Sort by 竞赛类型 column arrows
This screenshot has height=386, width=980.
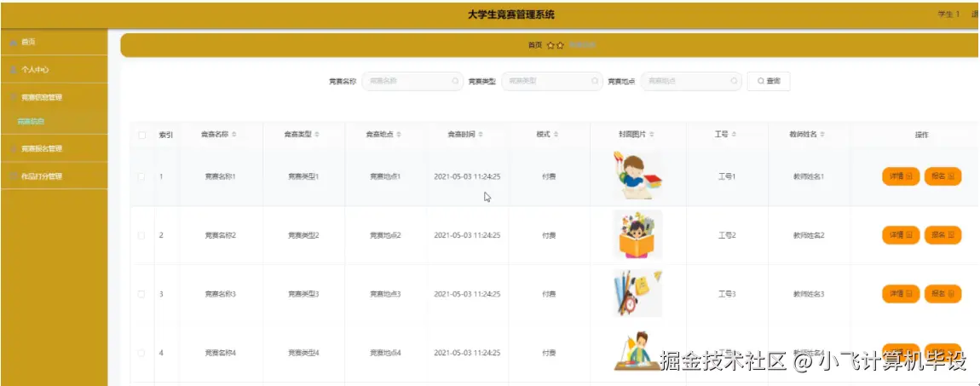click(317, 135)
